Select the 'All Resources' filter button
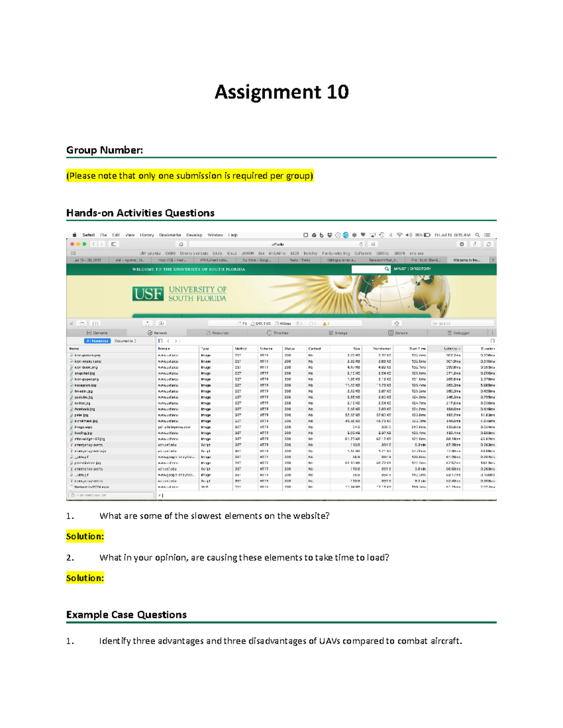 pos(98,341)
